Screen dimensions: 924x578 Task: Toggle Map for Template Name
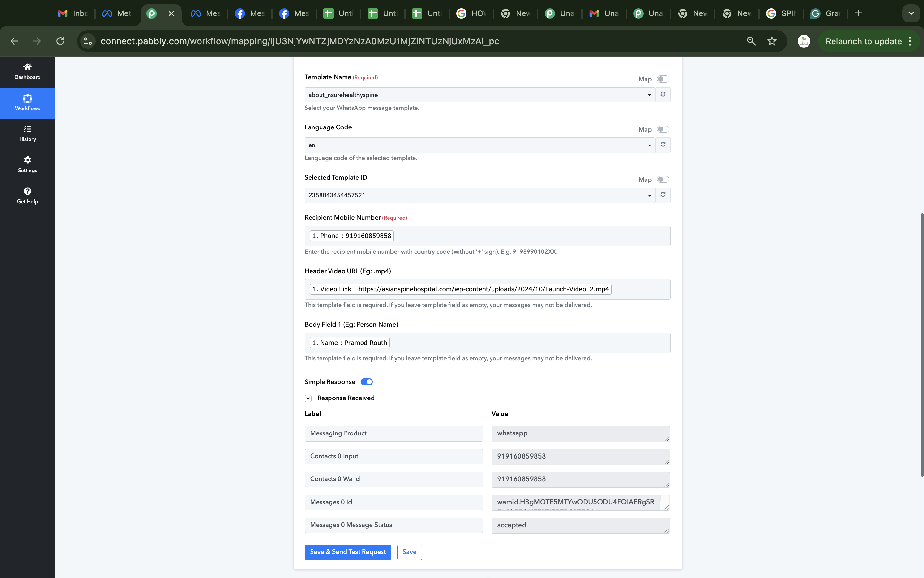tap(663, 79)
